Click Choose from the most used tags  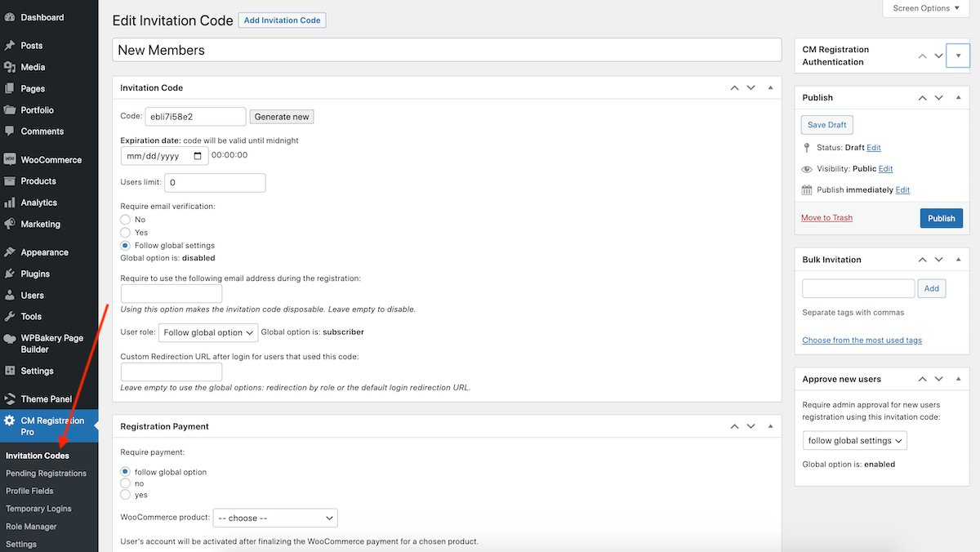(862, 341)
